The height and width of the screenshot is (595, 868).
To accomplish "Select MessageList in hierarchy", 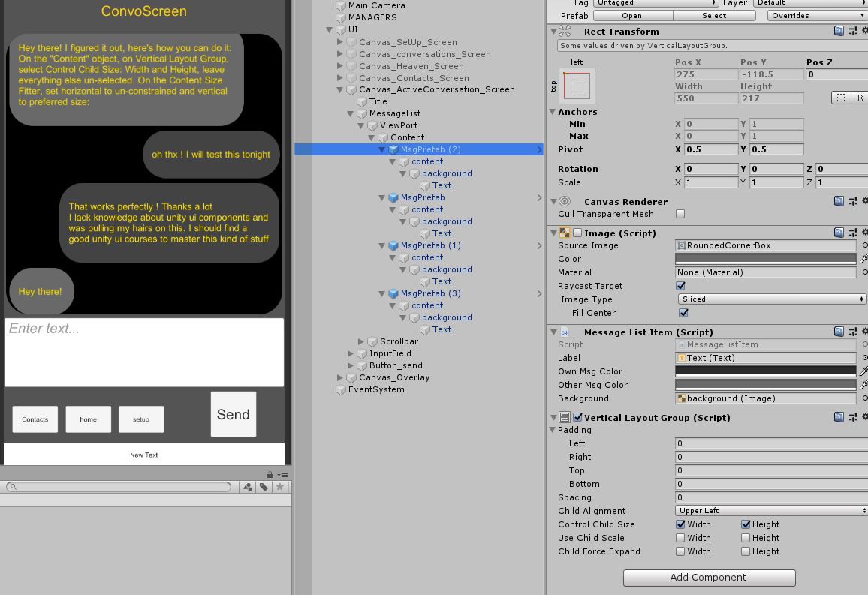I will [x=395, y=113].
